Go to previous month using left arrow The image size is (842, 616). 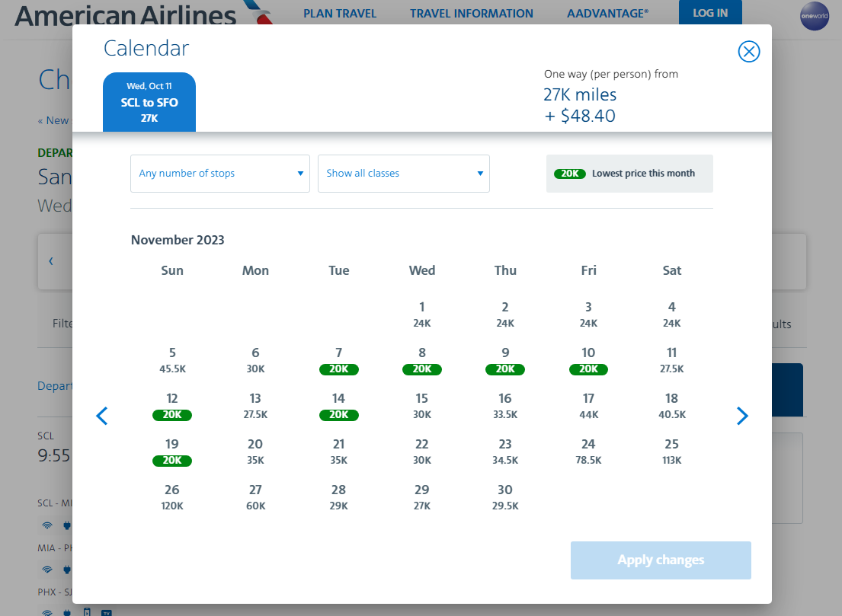102,416
